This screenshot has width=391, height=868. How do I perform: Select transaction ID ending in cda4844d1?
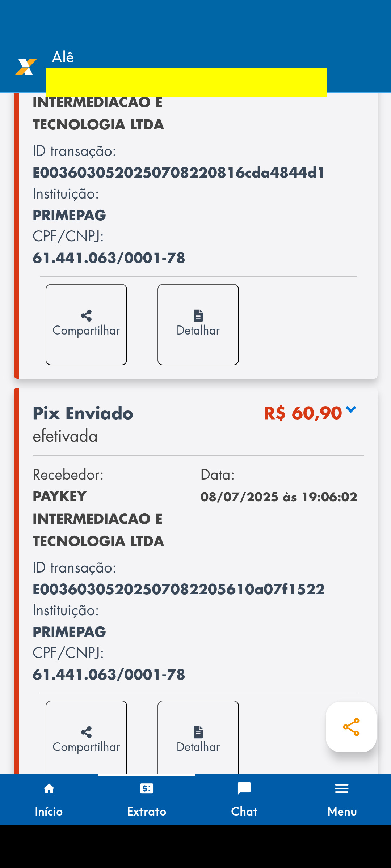point(178,173)
